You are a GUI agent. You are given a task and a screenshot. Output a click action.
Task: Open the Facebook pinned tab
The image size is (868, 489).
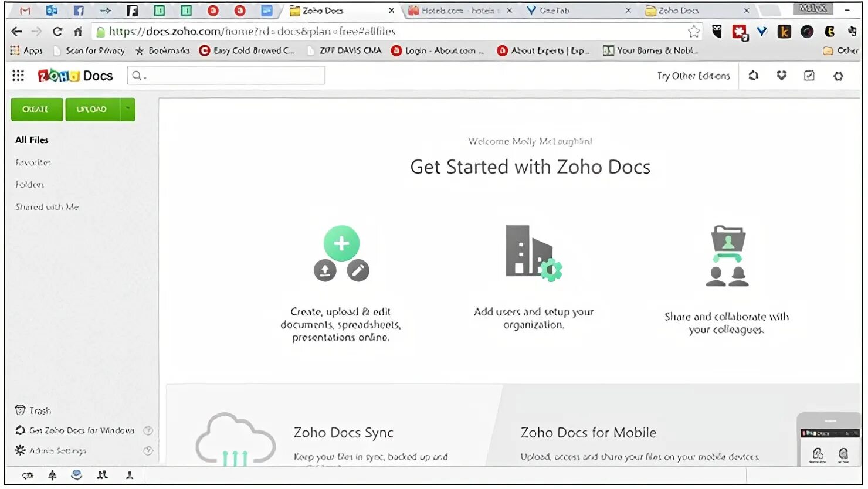tap(79, 11)
